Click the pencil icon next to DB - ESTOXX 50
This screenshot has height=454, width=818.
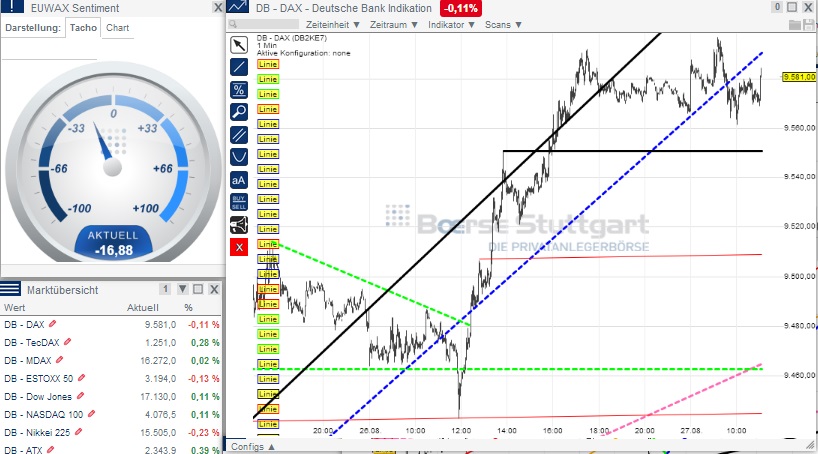(81, 378)
